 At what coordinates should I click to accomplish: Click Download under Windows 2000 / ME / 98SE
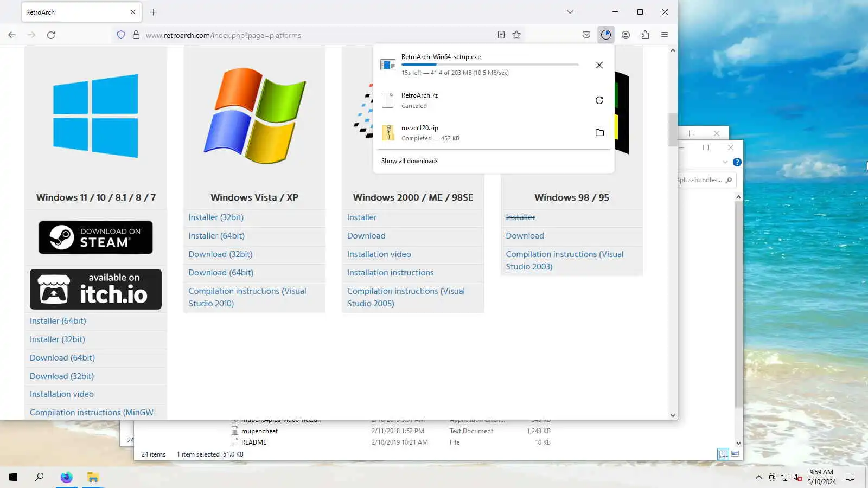pos(366,236)
